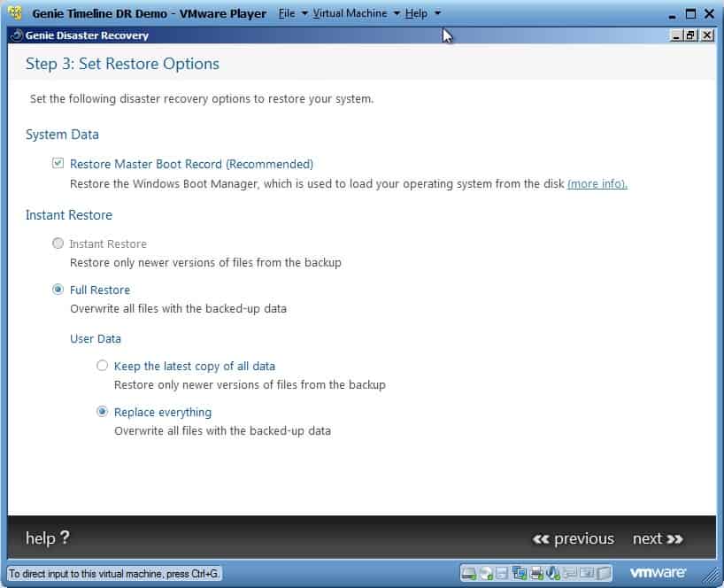Viewport: 724px width, 588px height.
Task: Close the Genie Disaster Recovery inner window
Action: coord(707,35)
